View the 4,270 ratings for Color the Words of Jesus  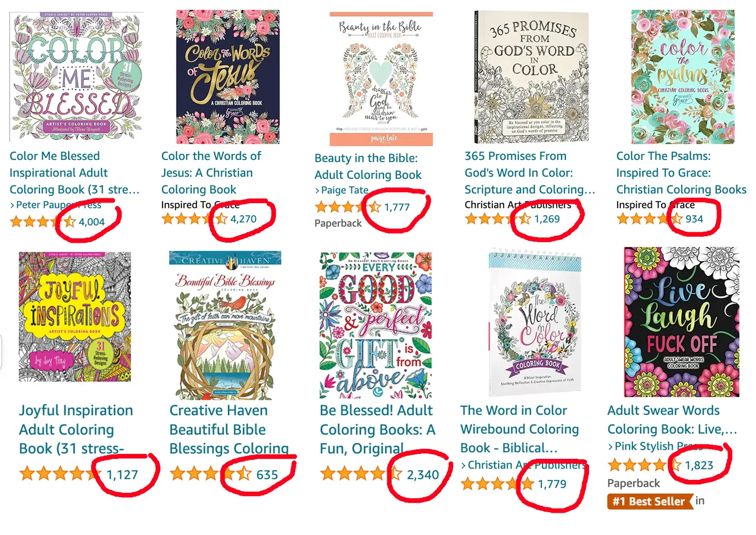coord(243,219)
